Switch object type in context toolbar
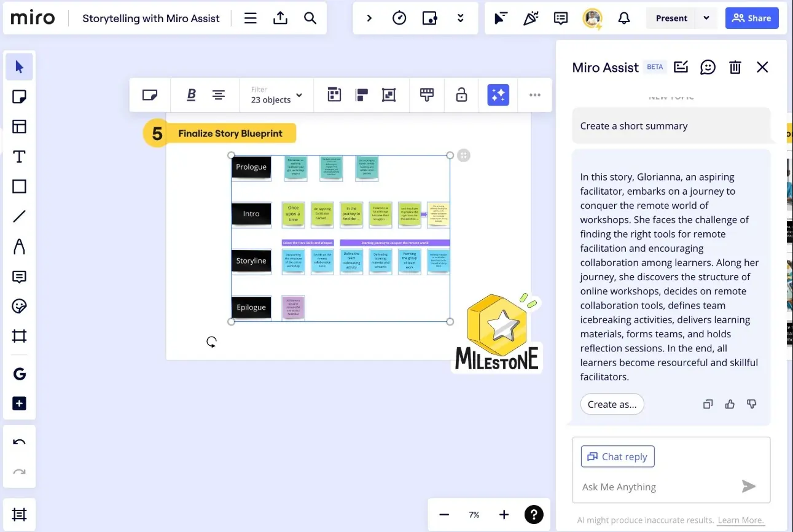The width and height of the screenshot is (793, 532). pos(150,95)
